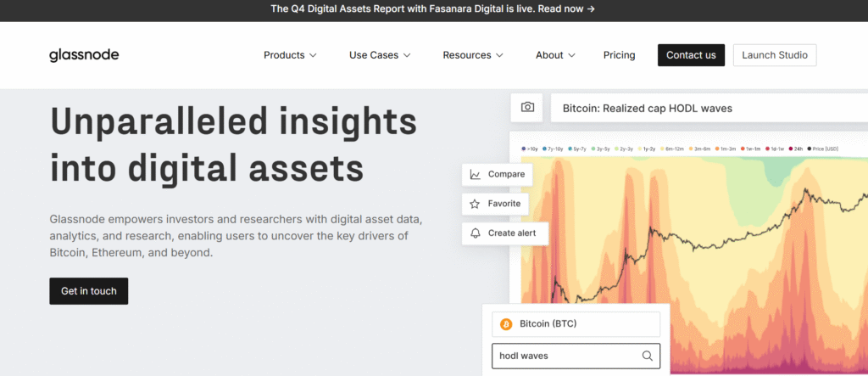This screenshot has width=868, height=376.
Task: Toggle the >10y legend series
Action: [530, 149]
